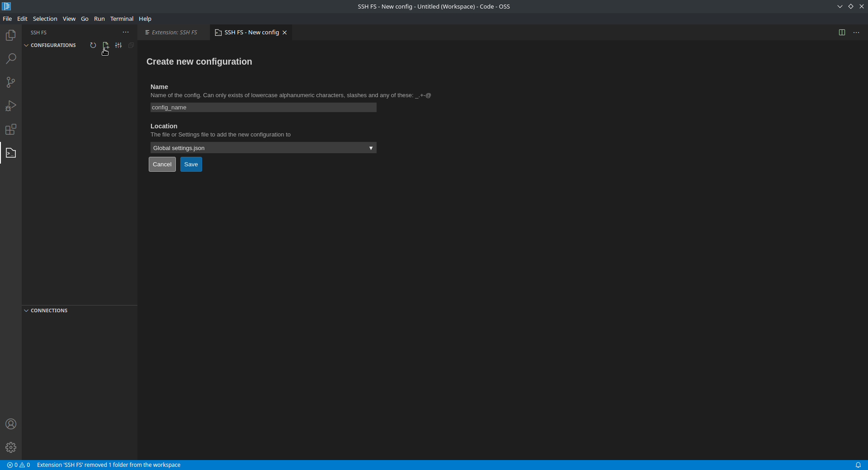Restore the window using the diamond button
This screenshot has width=868, height=470.
pos(851,6)
